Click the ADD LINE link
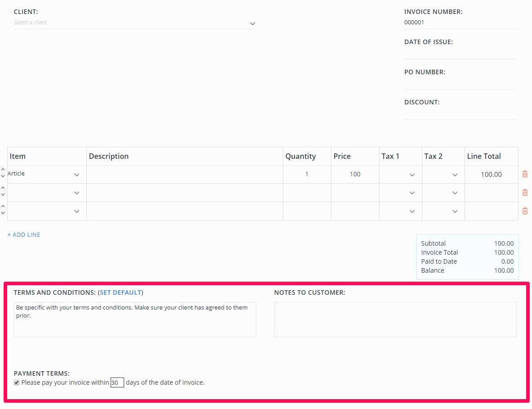The width and height of the screenshot is (532, 409). 23,234
